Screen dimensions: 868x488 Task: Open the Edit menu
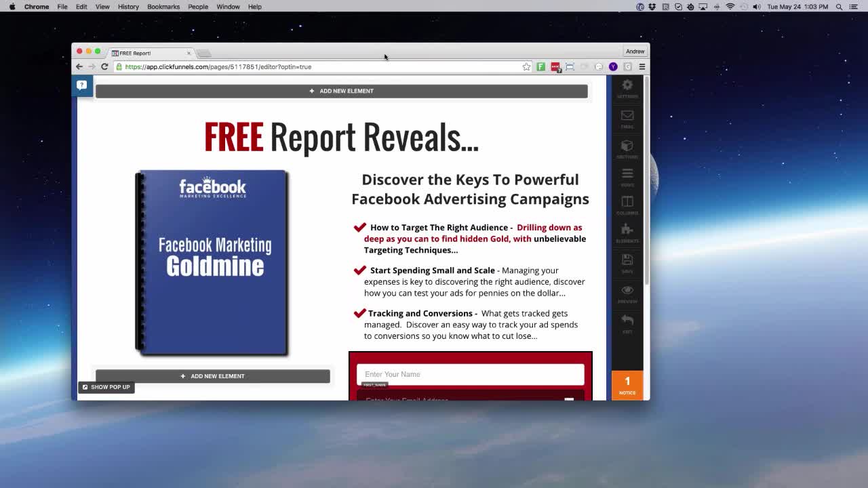(x=81, y=7)
